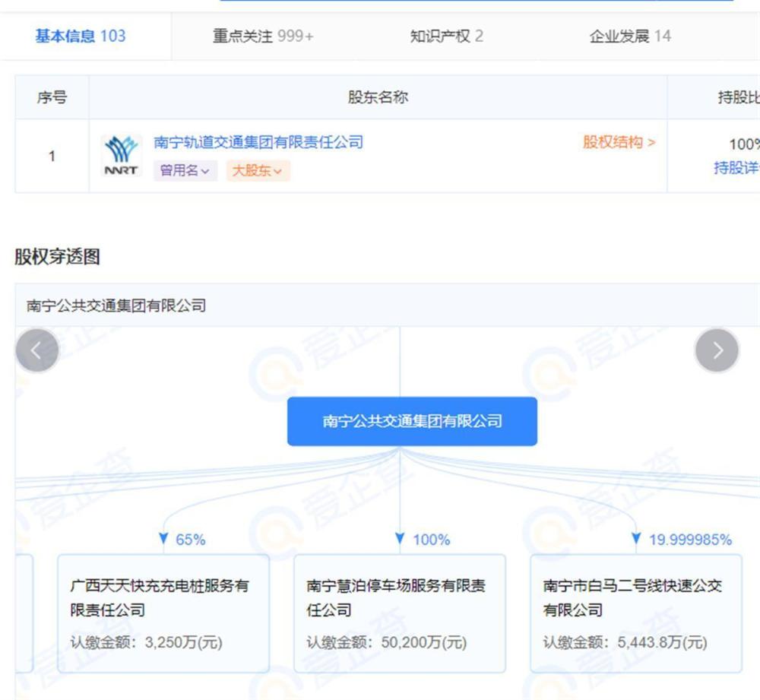The image size is (760, 700).
Task: Click the previous arrow on equity chart
Action: click(x=37, y=350)
